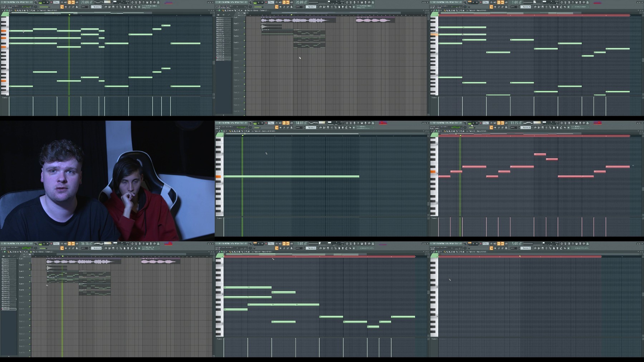Start playback in the window showing 23:09
This screenshot has height=362, width=644.
pos(44,2)
